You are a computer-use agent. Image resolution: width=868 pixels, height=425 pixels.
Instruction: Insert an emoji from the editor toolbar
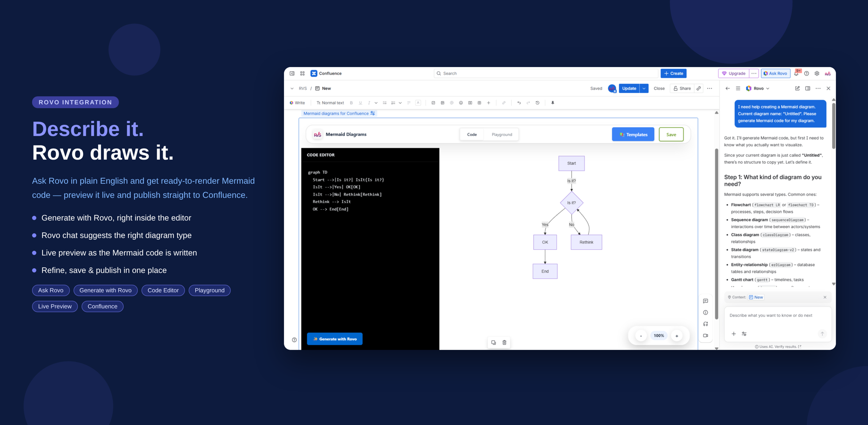[x=461, y=103]
